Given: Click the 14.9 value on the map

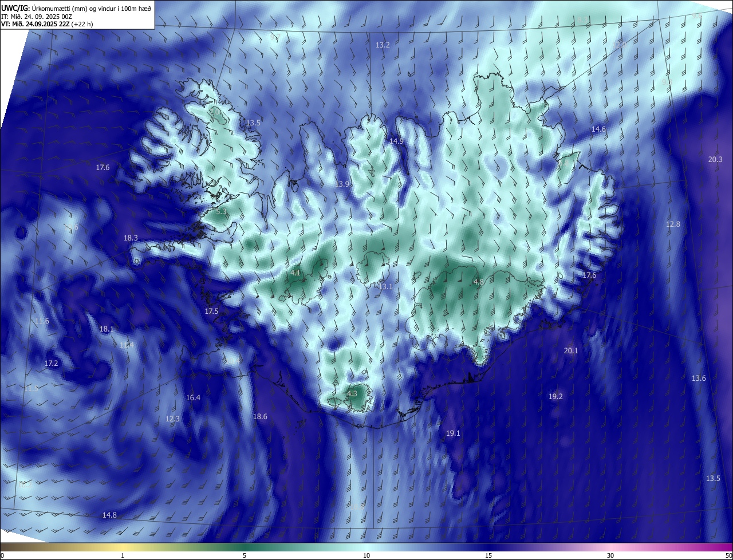Looking at the screenshot, I should (x=396, y=141).
